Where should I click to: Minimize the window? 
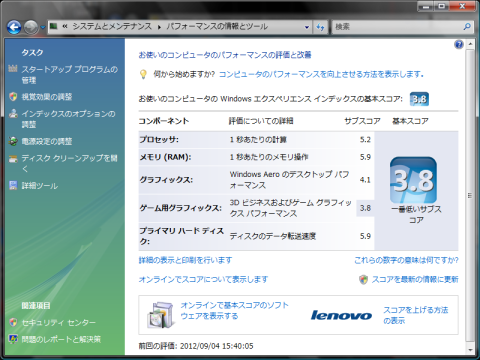coord(425,6)
